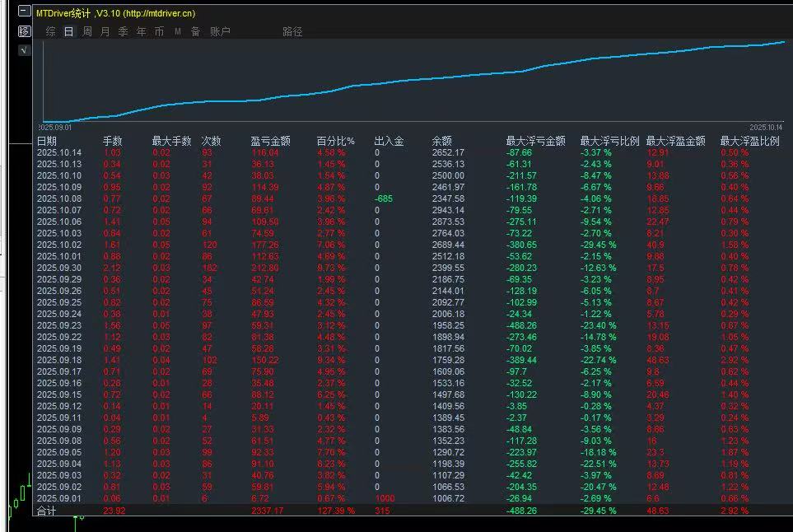
Task: Click the 最大浮盈比例 column header
Action: click(749, 141)
